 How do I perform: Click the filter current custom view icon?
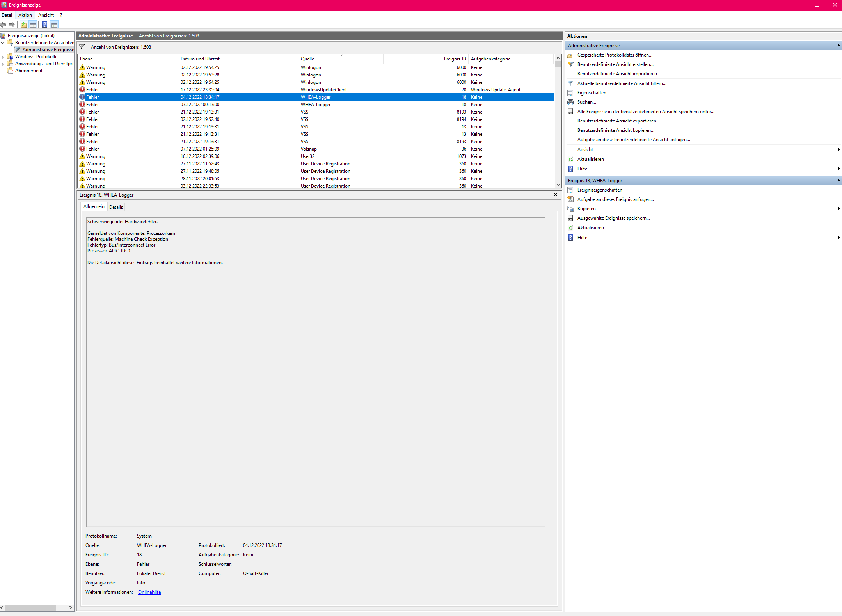(570, 83)
